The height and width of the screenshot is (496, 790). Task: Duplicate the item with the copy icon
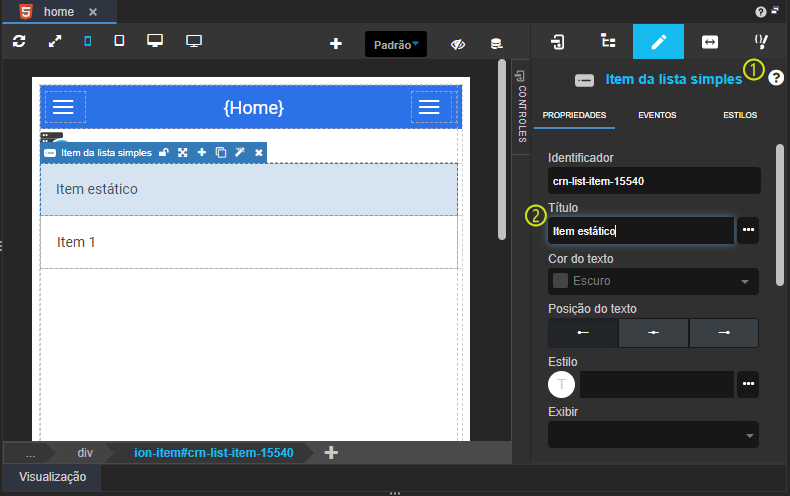[221, 153]
